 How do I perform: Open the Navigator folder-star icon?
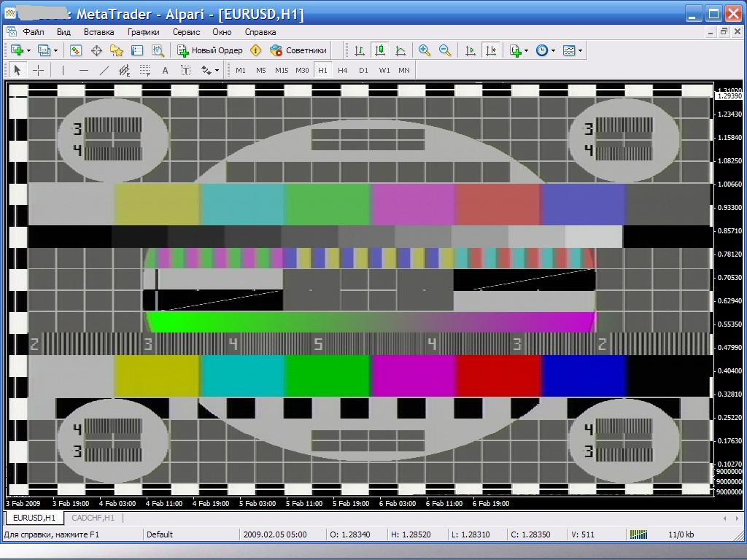[x=117, y=50]
